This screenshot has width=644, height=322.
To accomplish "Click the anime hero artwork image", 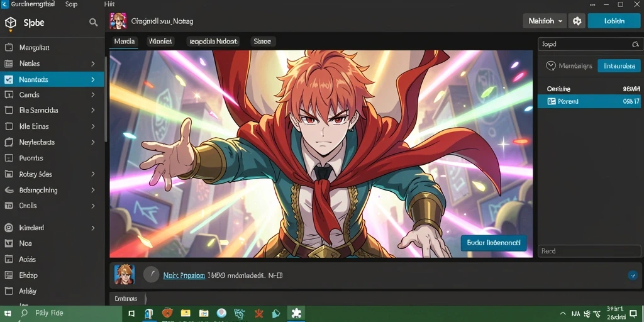I will [321, 154].
